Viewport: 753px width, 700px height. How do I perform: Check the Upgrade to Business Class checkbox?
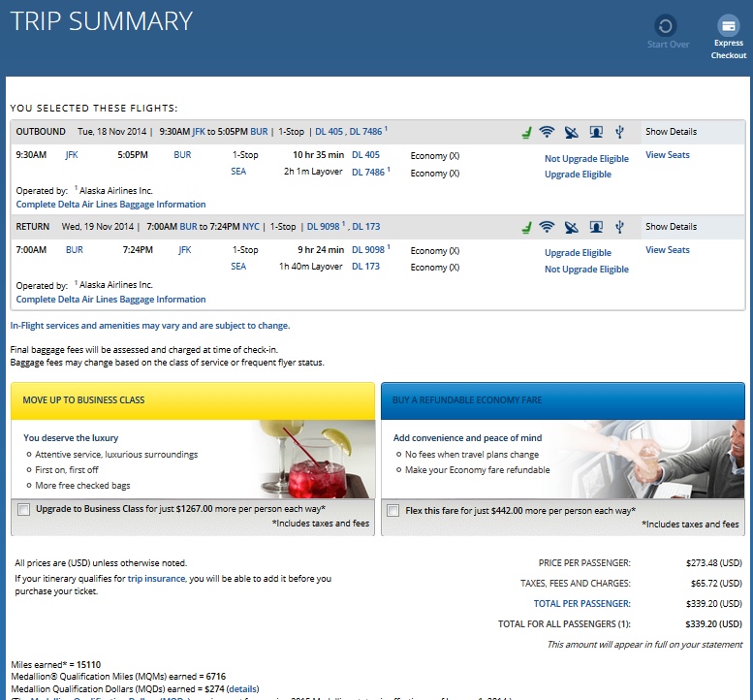pyautogui.click(x=23, y=509)
